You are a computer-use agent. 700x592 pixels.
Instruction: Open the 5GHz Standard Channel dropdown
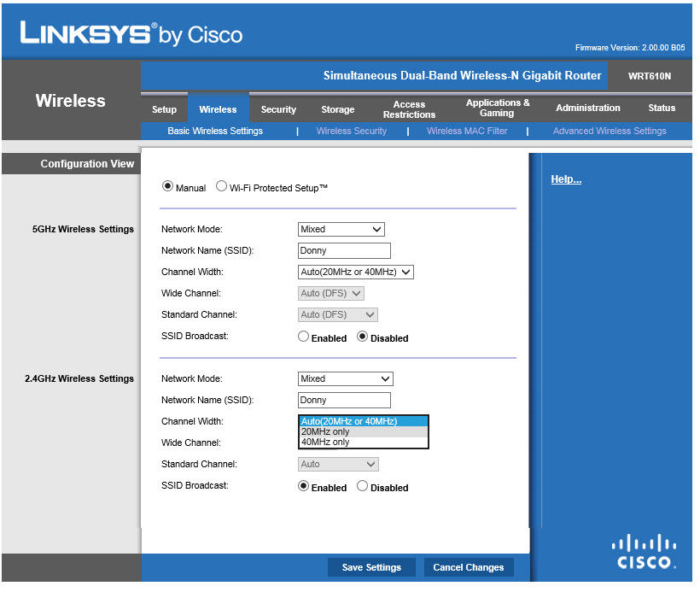pyautogui.click(x=337, y=315)
